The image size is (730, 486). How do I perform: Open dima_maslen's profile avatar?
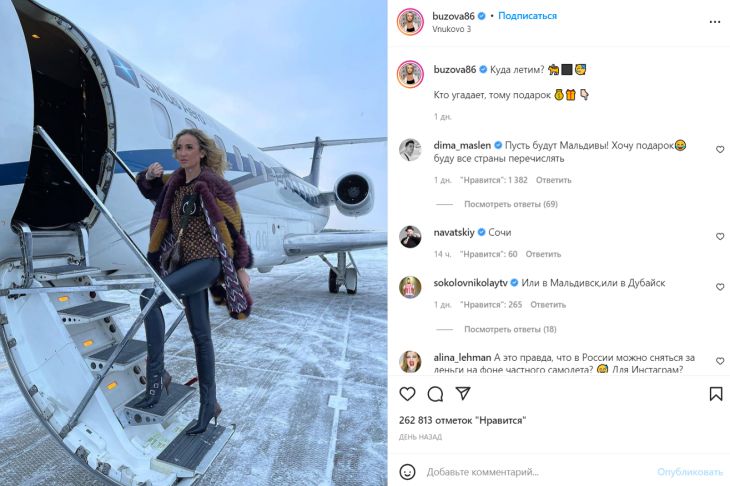[x=410, y=150]
